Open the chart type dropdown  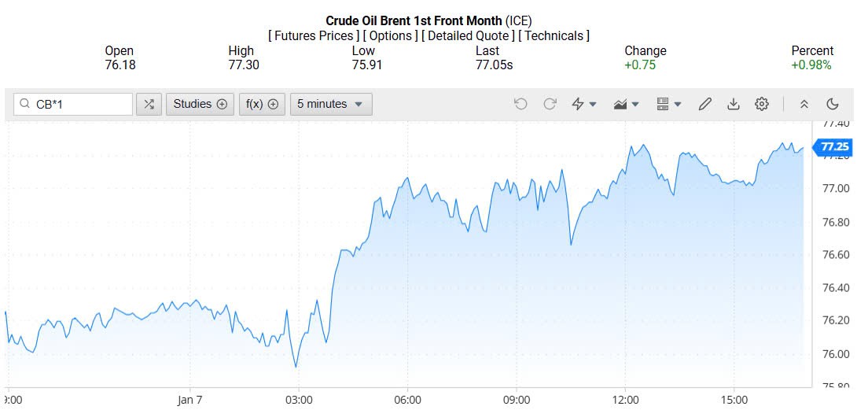pyautogui.click(x=627, y=104)
